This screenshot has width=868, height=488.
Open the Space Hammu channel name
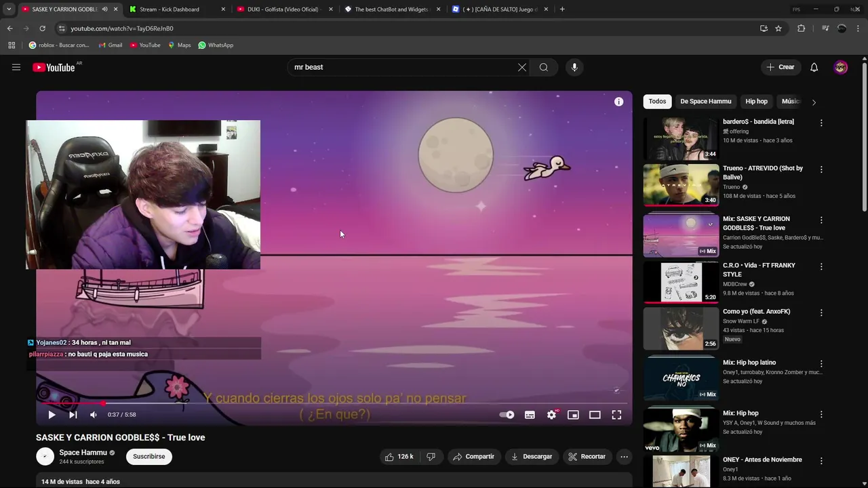(x=83, y=453)
